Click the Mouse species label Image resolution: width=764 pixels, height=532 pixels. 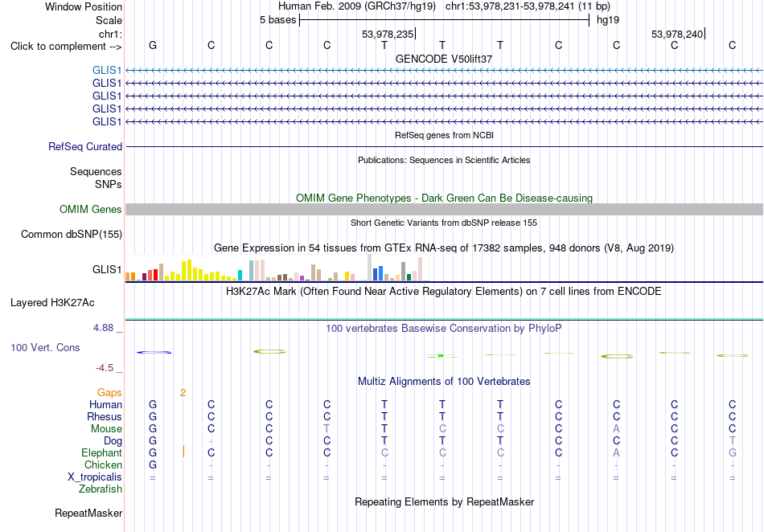[x=106, y=429]
